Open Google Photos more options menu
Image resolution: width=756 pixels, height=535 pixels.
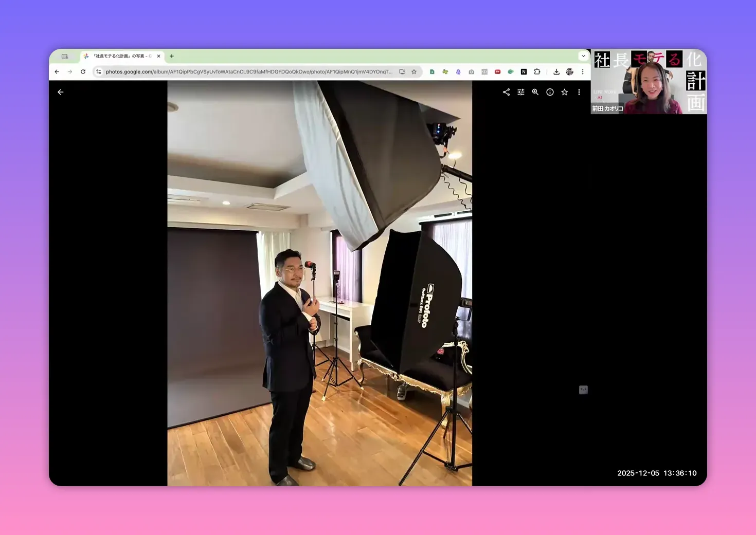pos(579,92)
